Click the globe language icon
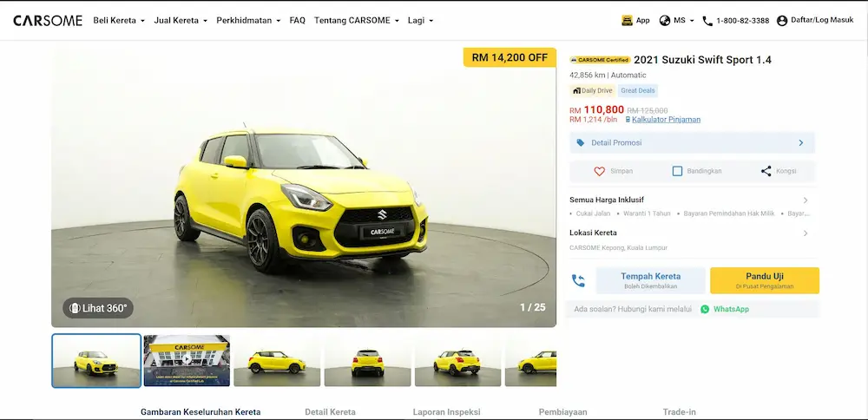Image resolution: width=868 pixels, height=420 pixels. [665, 21]
